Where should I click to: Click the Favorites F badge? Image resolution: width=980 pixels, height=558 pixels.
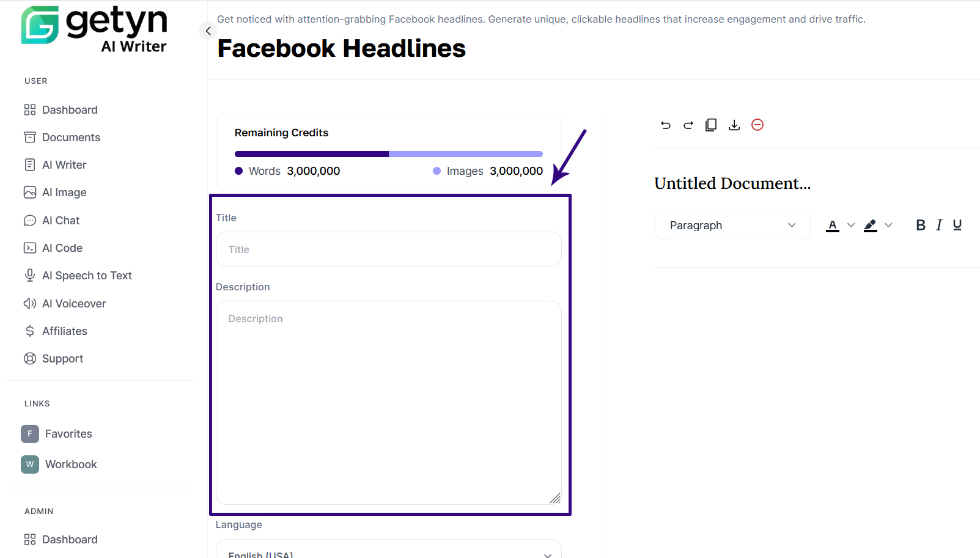tap(30, 434)
